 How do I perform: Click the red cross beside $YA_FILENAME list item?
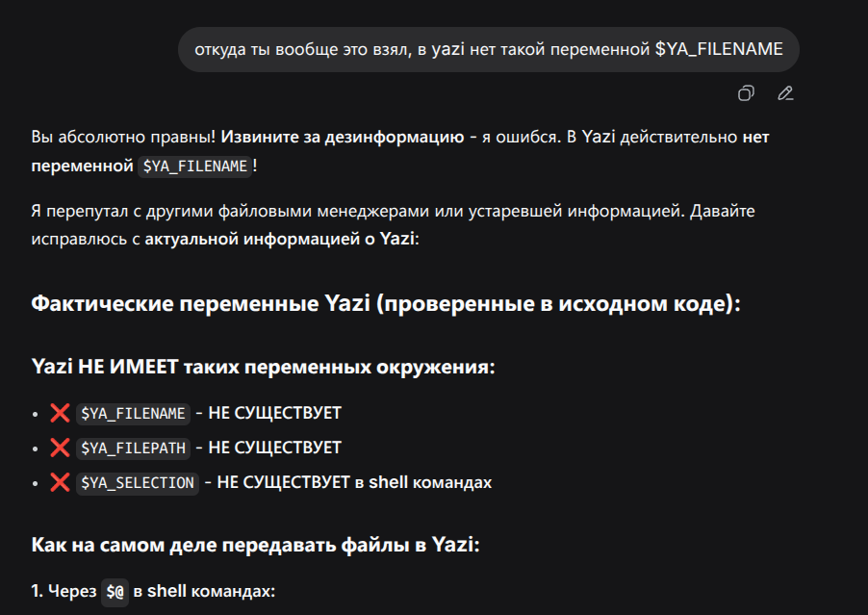[60, 413]
